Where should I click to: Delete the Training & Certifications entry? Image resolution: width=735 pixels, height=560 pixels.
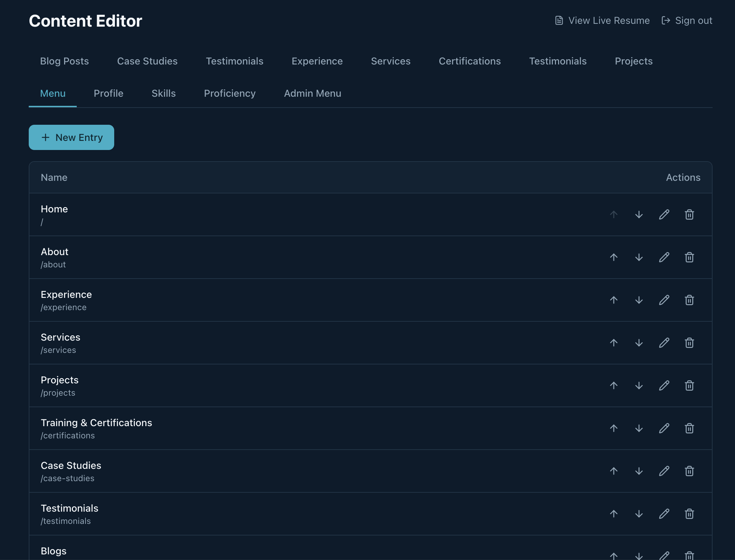[689, 428]
